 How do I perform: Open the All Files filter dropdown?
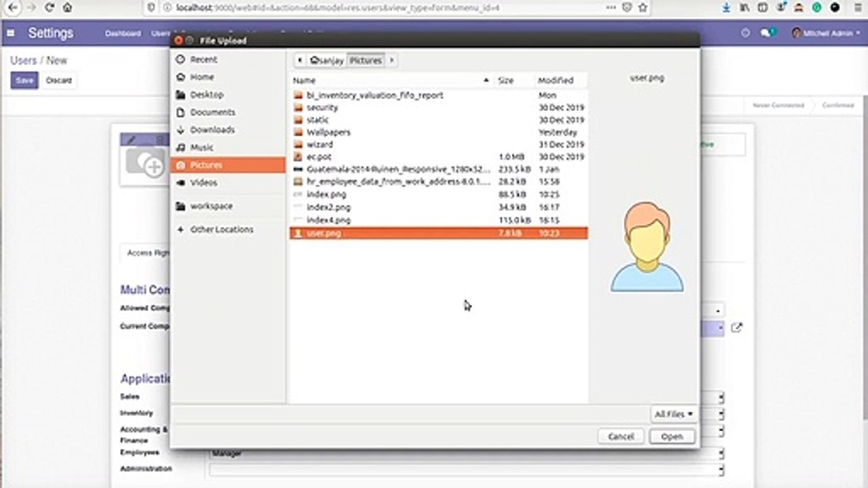(x=674, y=414)
